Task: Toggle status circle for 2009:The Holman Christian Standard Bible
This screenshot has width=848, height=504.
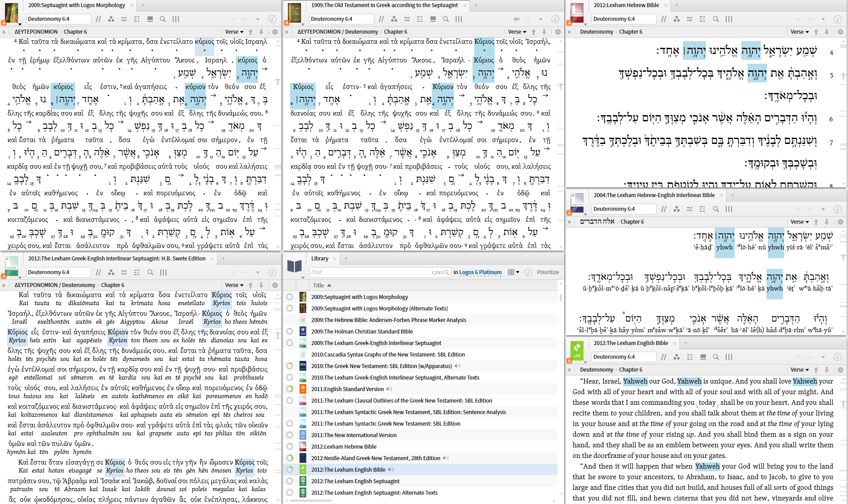Action: 290,331
